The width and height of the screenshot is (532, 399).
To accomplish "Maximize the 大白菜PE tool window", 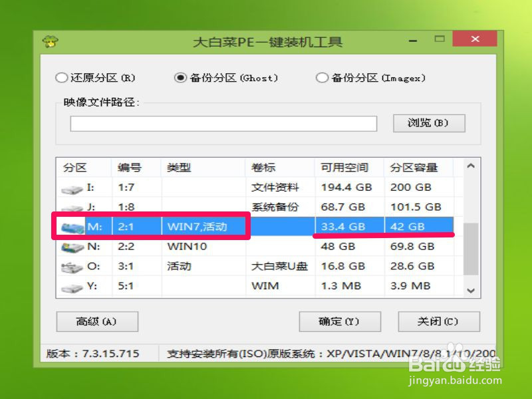I will pos(440,39).
